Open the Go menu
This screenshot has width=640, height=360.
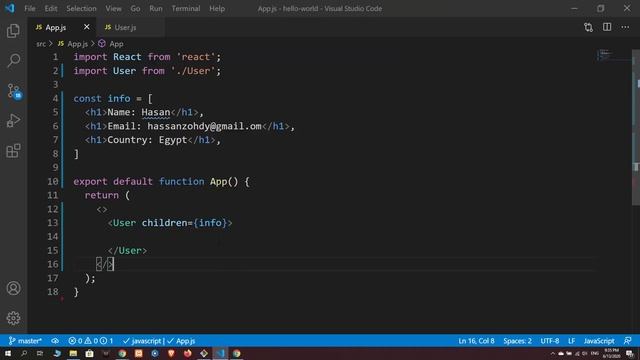(x=135, y=8)
